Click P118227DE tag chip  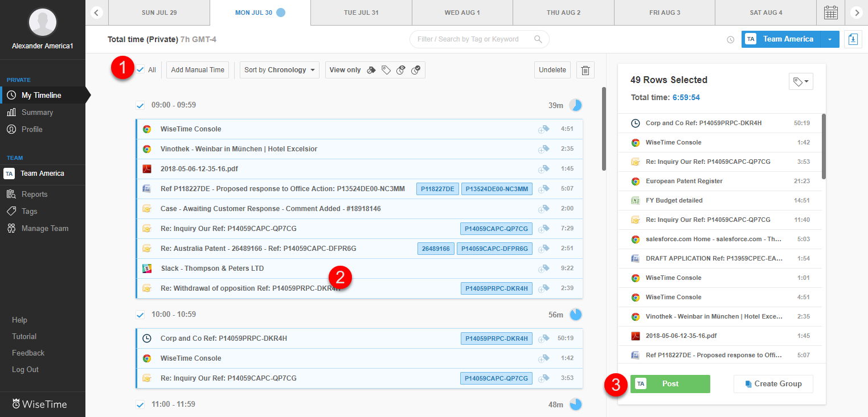(437, 189)
